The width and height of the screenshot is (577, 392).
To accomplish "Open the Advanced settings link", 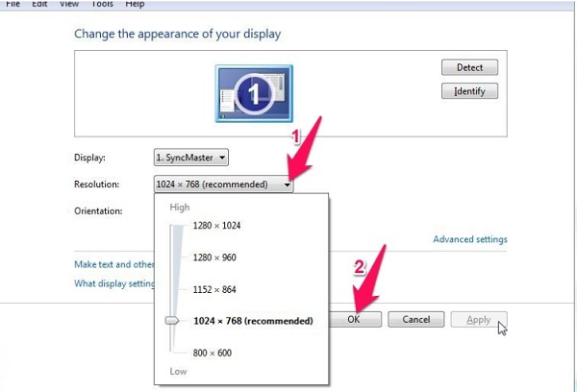I will click(x=469, y=239).
